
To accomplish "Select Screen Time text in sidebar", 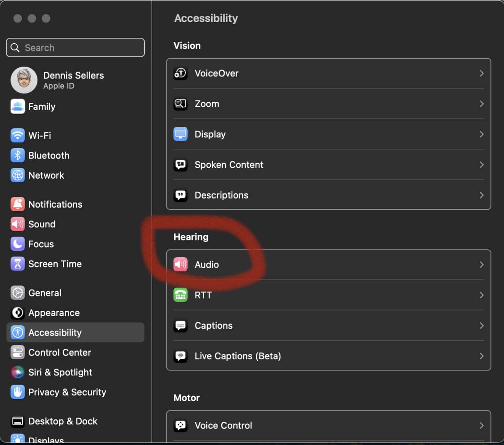I will click(x=55, y=264).
